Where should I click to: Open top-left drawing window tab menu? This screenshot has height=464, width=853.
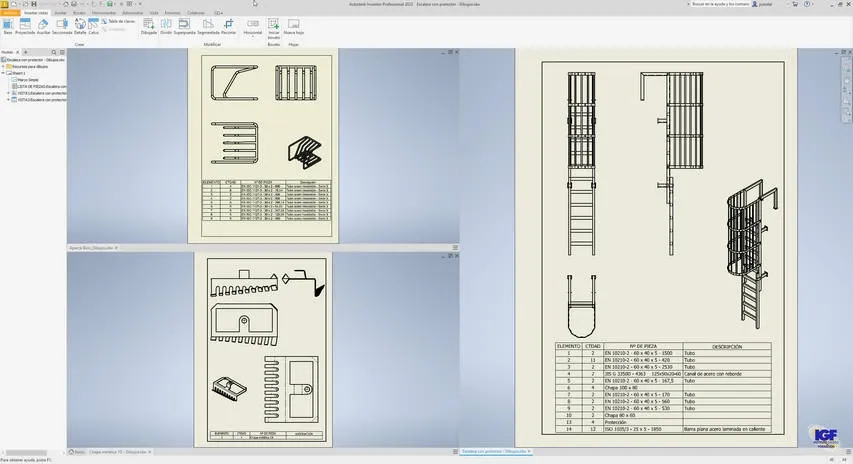[455, 248]
